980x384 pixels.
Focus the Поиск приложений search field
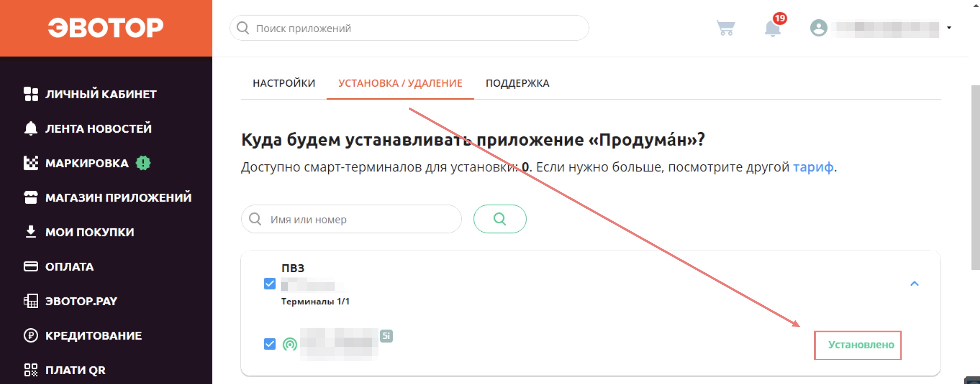(409, 28)
